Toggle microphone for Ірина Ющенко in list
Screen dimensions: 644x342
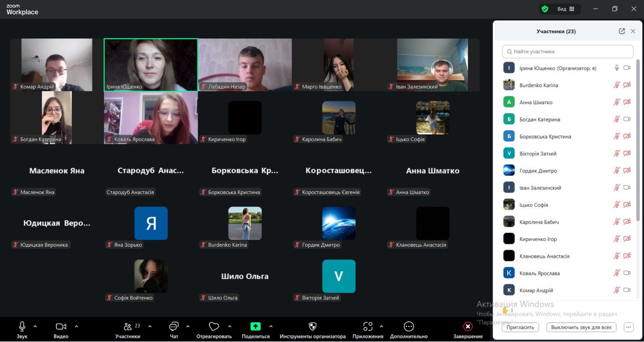[617, 68]
